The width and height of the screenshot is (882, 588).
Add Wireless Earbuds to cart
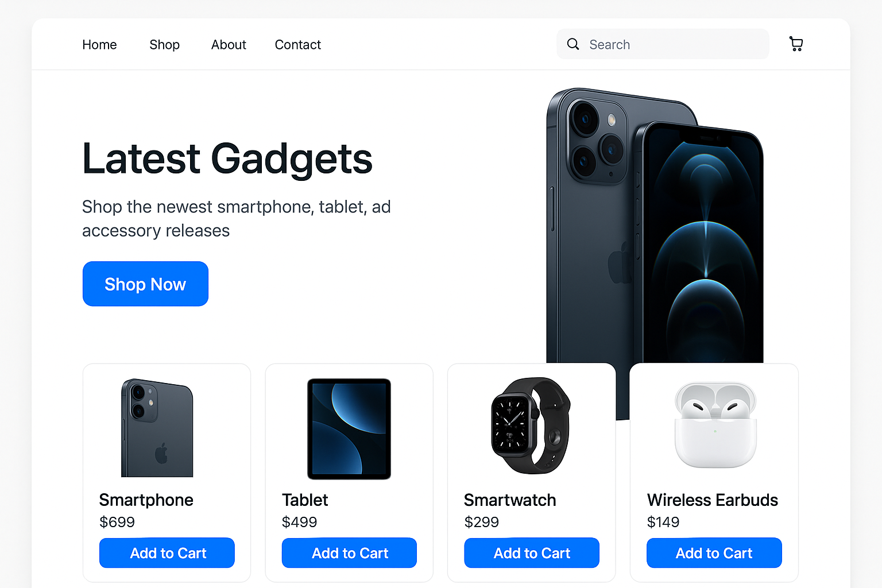click(714, 553)
